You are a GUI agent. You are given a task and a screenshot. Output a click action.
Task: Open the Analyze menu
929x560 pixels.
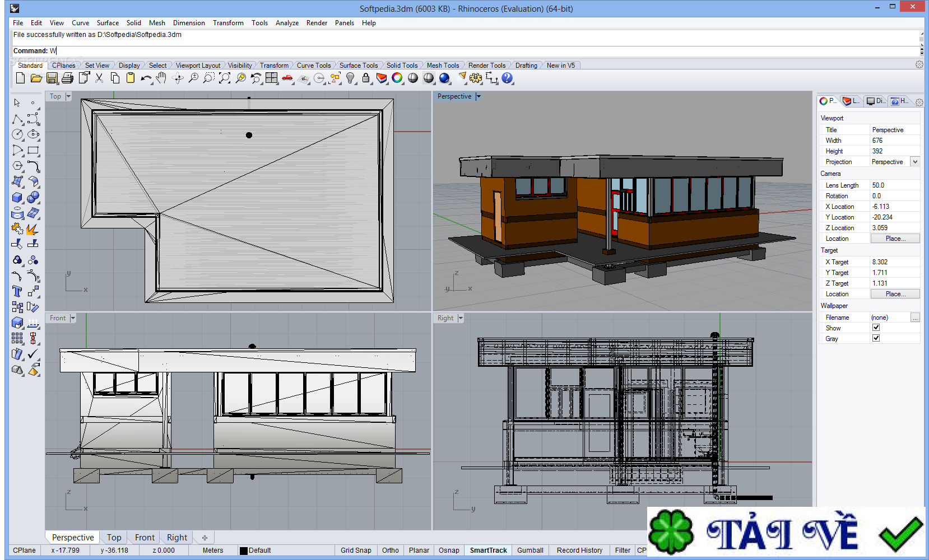[287, 23]
